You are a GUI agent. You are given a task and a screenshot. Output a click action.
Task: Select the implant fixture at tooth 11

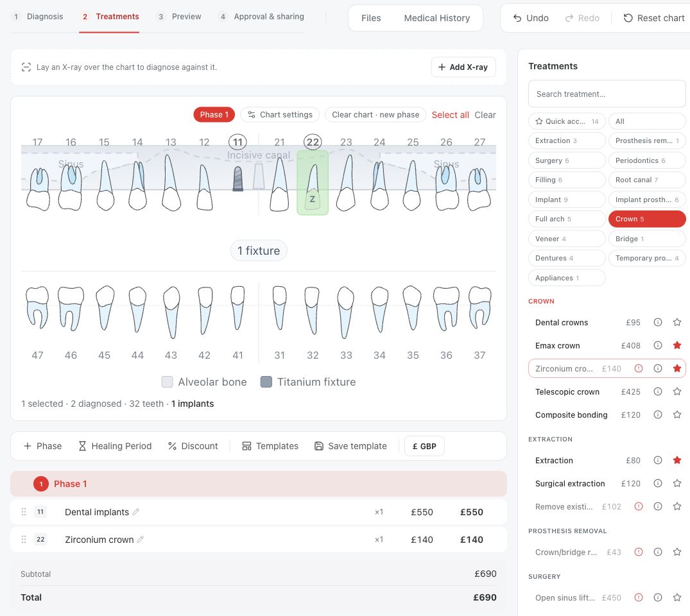tap(237, 178)
